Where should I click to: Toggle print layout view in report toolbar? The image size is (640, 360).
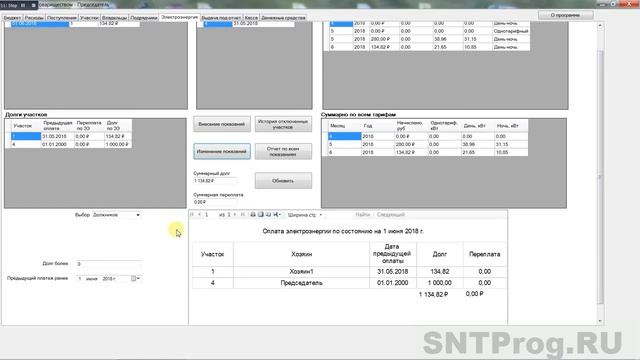260,214
